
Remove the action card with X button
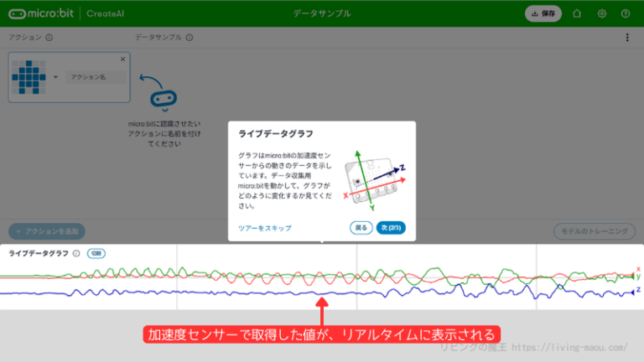[122, 59]
